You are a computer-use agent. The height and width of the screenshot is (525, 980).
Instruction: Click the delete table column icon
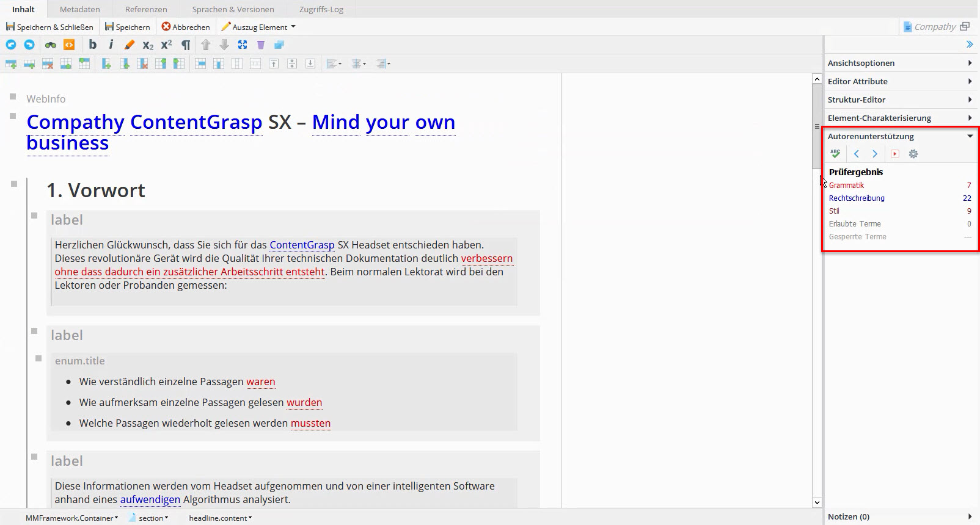[x=143, y=63]
